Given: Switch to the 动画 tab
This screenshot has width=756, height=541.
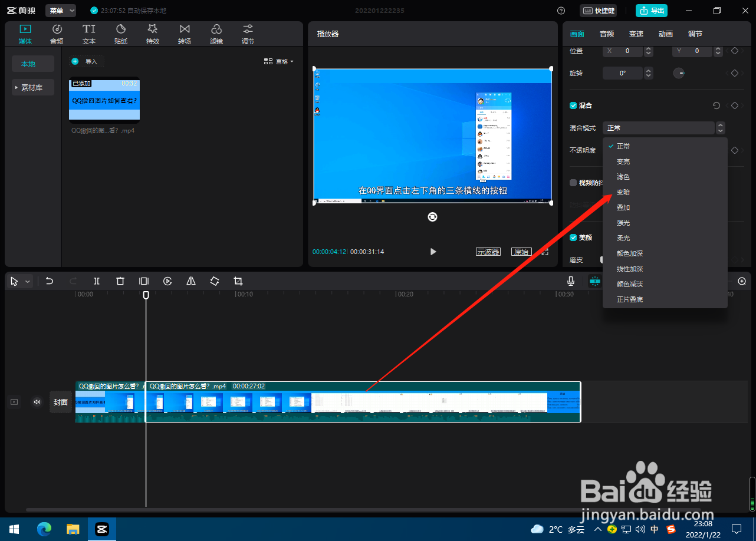Looking at the screenshot, I should pos(666,34).
